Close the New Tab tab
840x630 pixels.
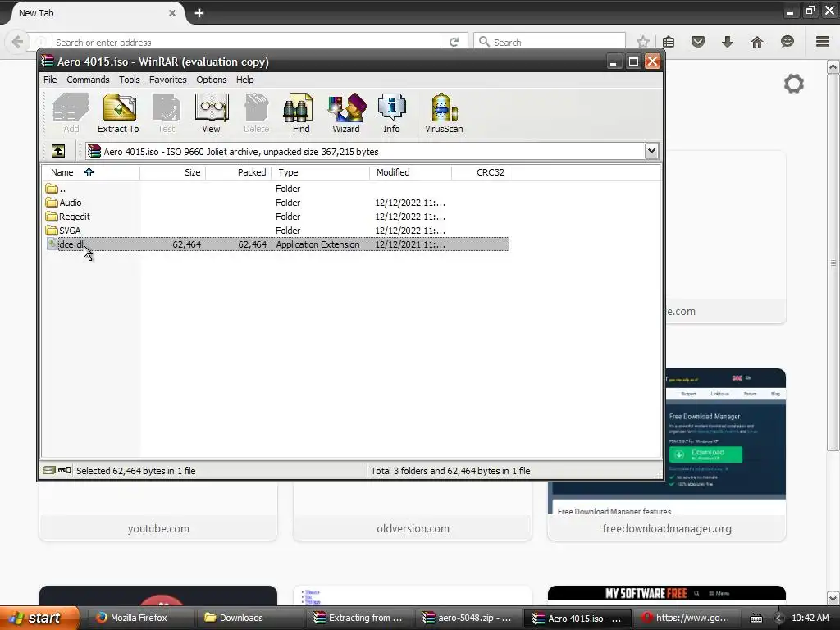click(172, 13)
